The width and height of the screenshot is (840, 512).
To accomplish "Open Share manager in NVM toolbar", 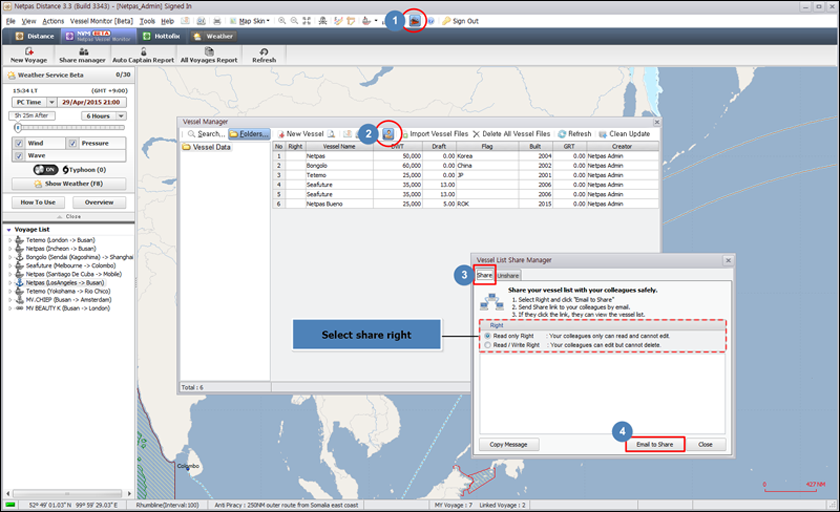I will [x=82, y=55].
